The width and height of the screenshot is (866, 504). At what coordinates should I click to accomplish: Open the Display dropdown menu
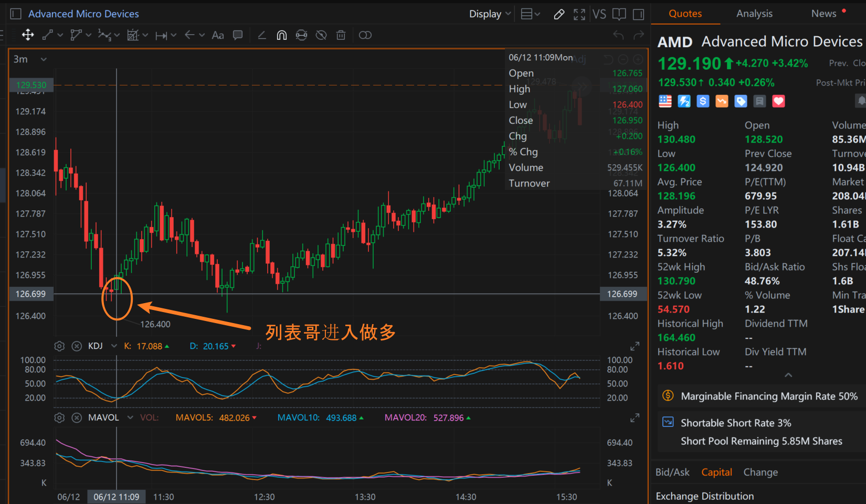(x=490, y=14)
